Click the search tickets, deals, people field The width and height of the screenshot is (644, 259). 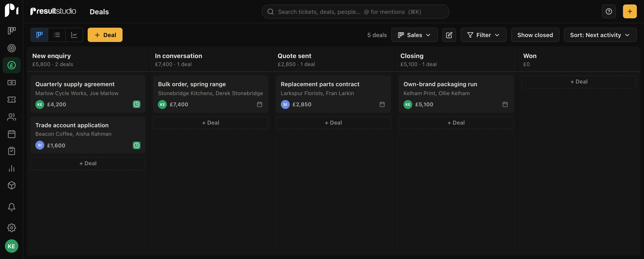[x=355, y=12]
